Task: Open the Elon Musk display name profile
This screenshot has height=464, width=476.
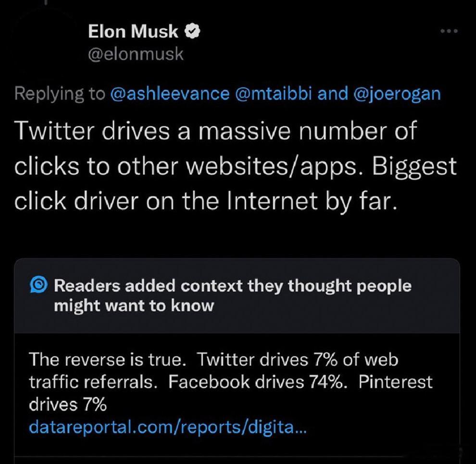Action: coord(133,31)
